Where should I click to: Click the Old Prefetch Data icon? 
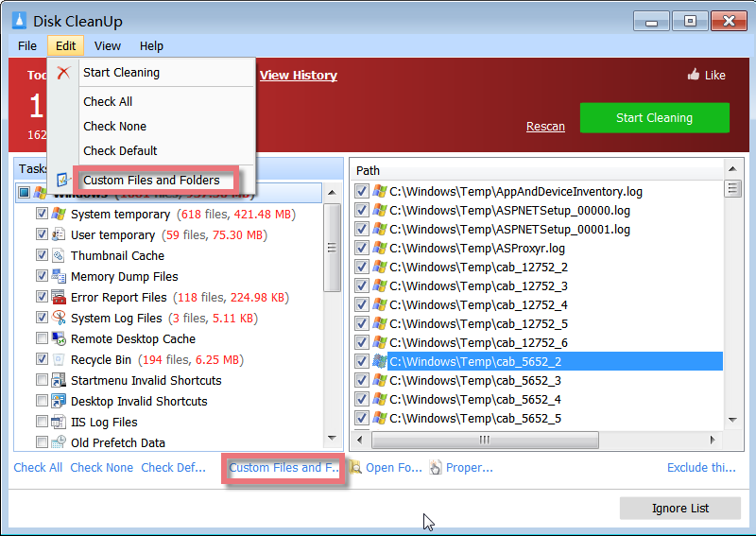(59, 441)
